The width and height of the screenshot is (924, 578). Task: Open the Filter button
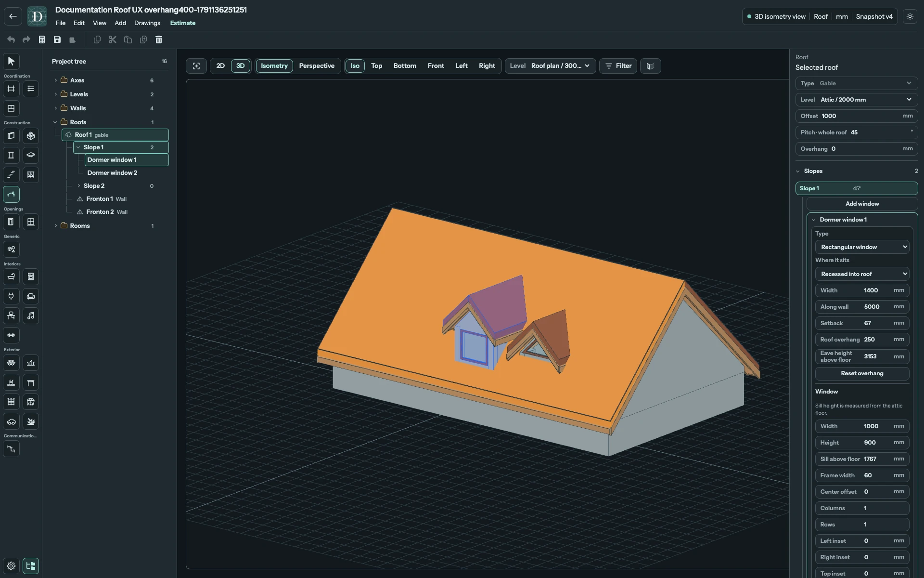[x=618, y=66]
